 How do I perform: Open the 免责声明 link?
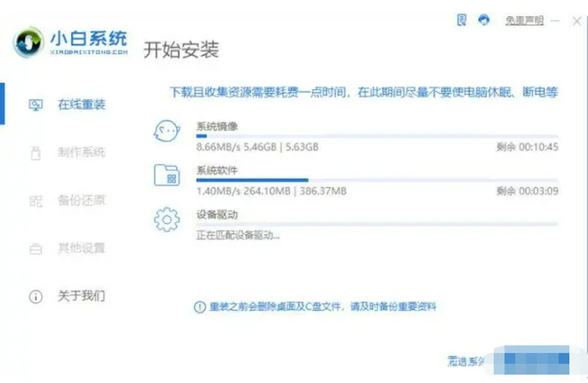tap(524, 20)
